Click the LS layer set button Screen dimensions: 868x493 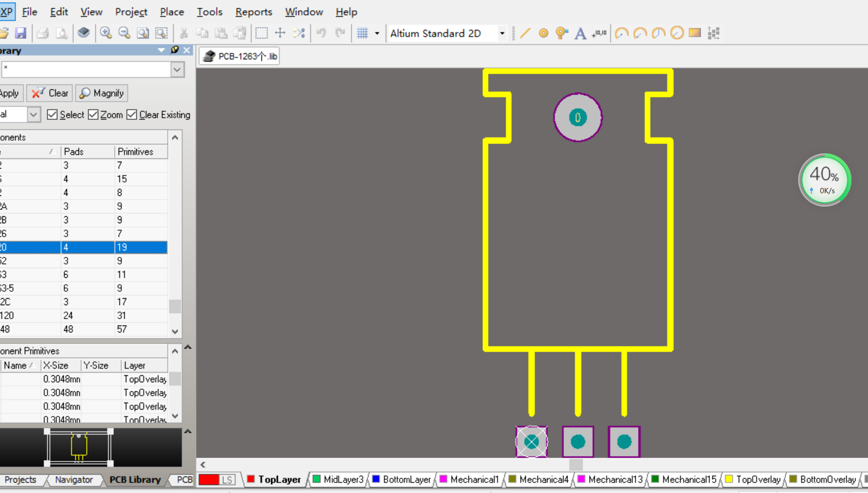pyautogui.click(x=227, y=480)
